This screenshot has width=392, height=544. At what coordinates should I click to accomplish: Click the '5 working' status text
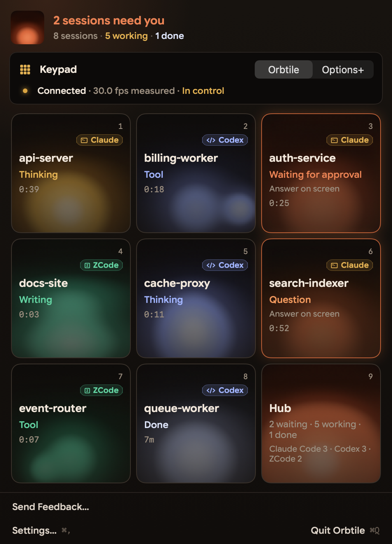(x=127, y=36)
